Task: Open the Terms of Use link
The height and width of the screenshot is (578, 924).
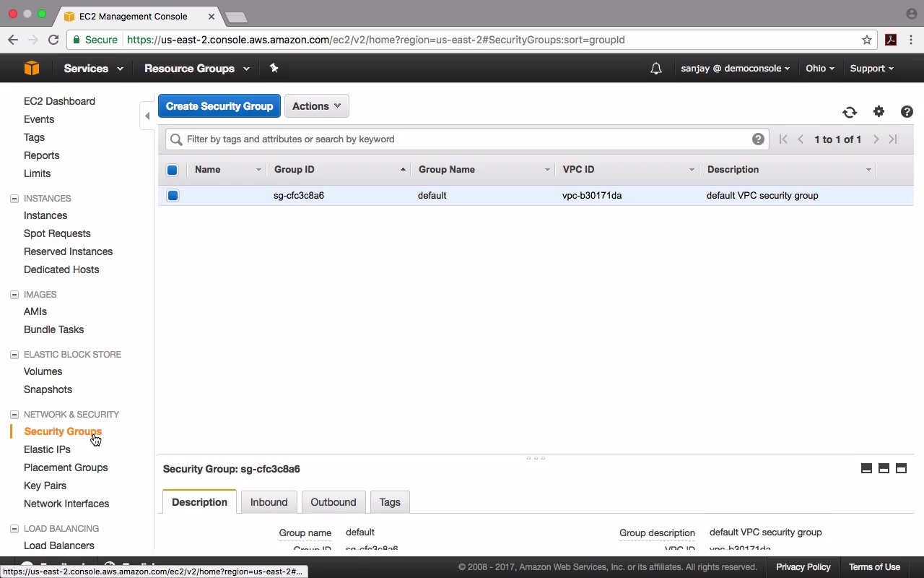Action: point(874,567)
